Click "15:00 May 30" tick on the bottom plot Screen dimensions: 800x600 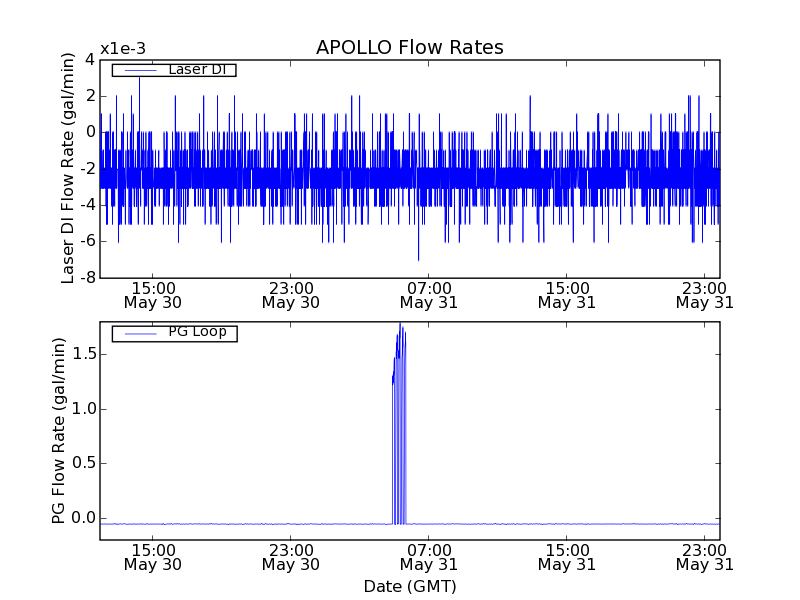pyautogui.click(x=152, y=557)
